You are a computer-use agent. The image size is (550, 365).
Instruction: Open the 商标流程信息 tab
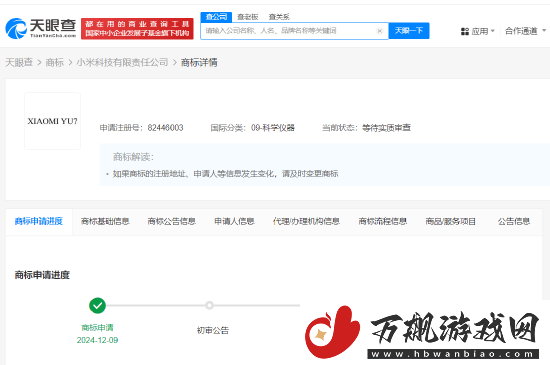coord(383,221)
